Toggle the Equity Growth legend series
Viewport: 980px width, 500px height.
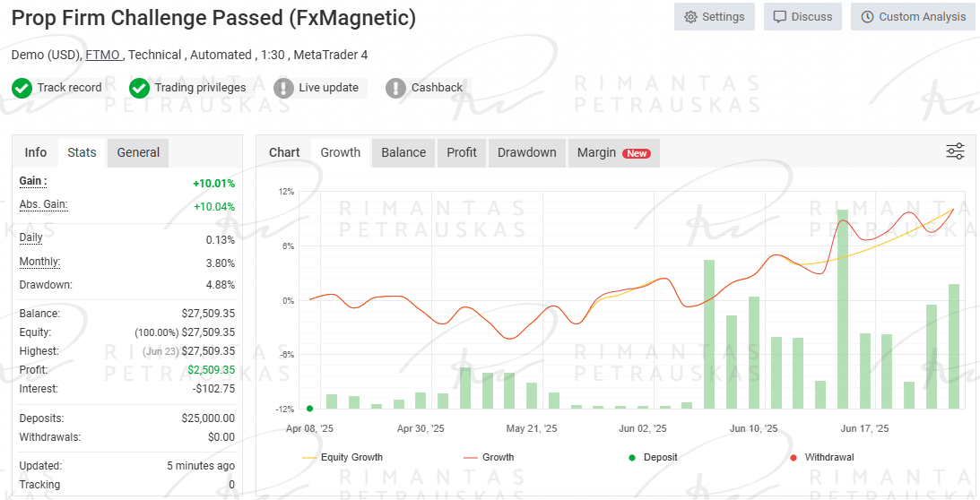345,457
